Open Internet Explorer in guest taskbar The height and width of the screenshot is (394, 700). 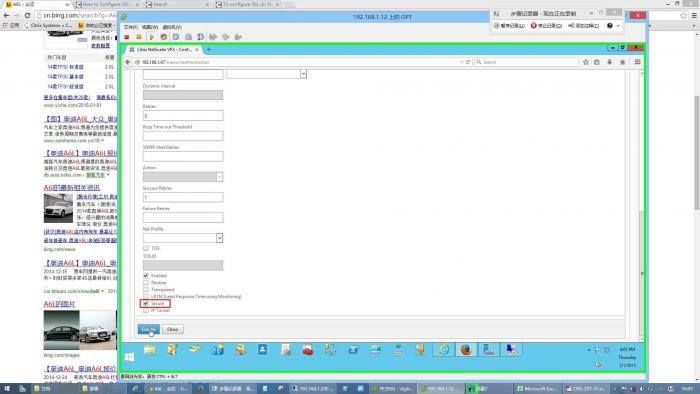tap(443, 350)
